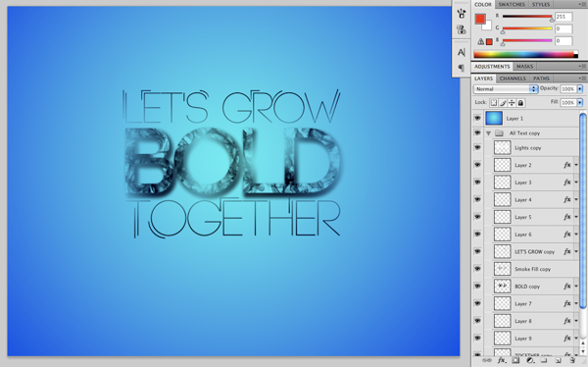
Task: Select the Color tab
Action: [483, 5]
